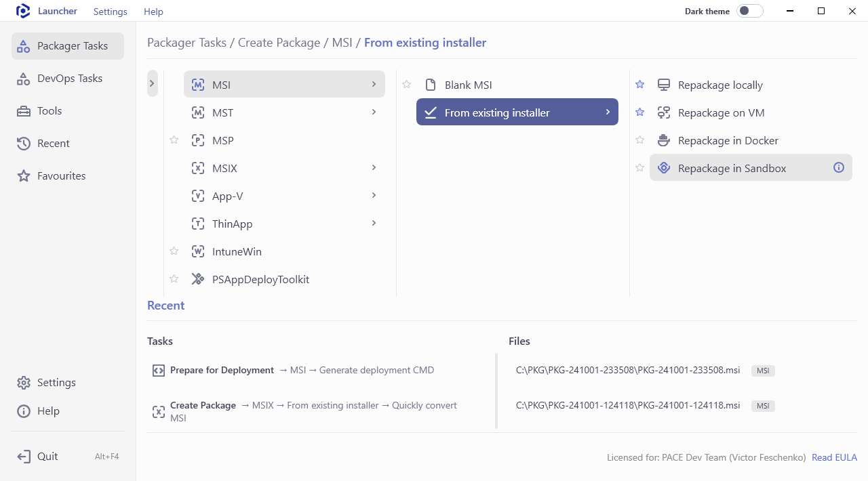Go to MSI breadcrumb

(342, 43)
